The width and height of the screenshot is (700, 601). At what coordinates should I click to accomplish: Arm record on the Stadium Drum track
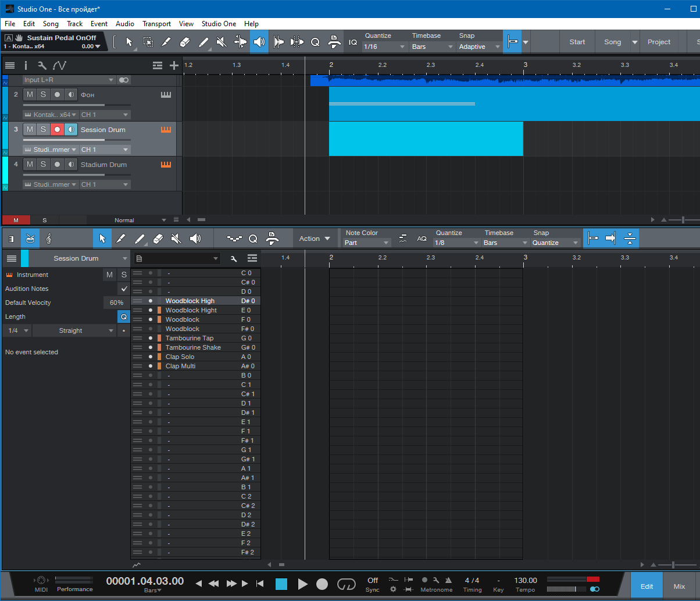click(57, 164)
